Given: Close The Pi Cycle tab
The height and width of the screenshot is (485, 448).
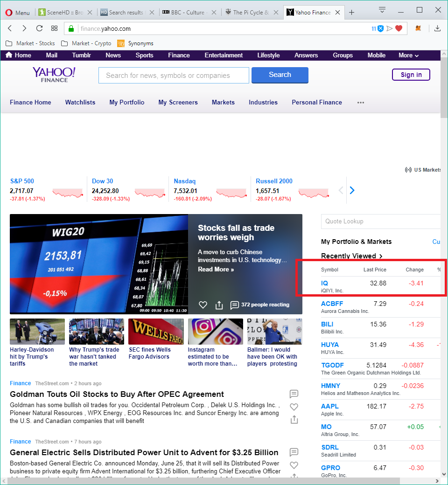Looking at the screenshot, I should click(x=276, y=13).
